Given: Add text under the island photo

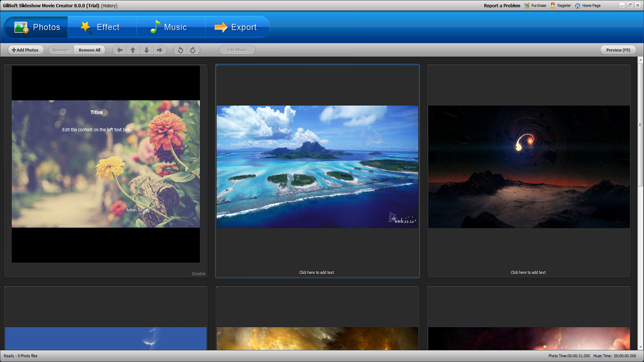Looking at the screenshot, I should point(317,272).
